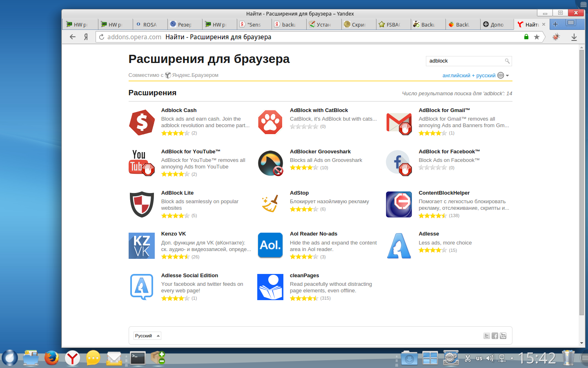
Task: Open the AdBlock for YouTube™ title link
Action: pyautogui.click(x=191, y=152)
